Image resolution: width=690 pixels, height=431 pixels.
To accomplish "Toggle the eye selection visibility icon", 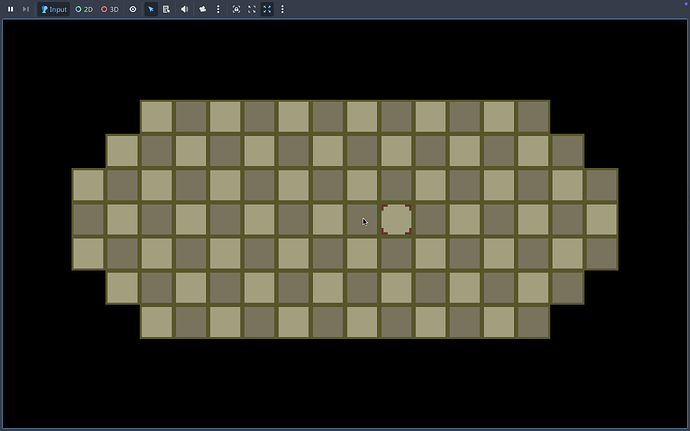I will tap(133, 9).
